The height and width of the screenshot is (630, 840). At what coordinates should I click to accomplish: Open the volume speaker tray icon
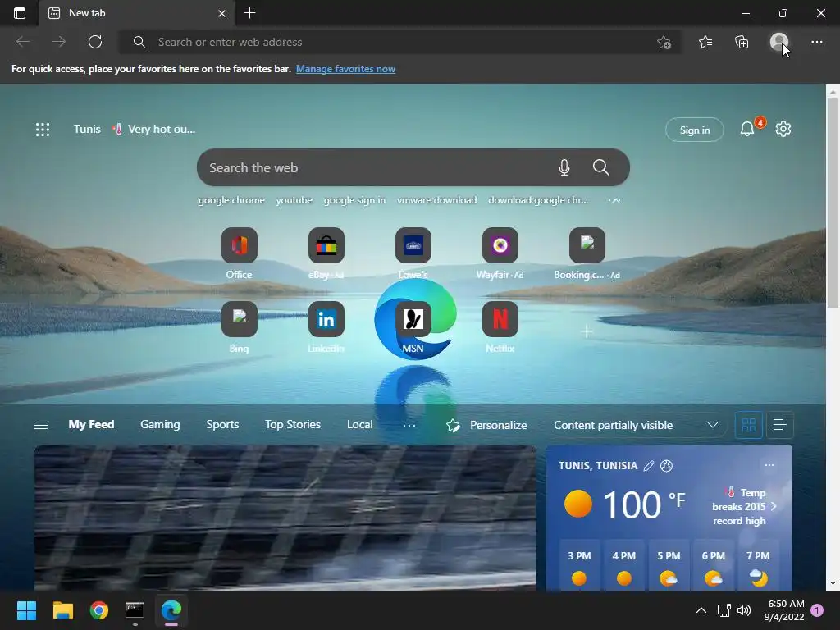(743, 610)
